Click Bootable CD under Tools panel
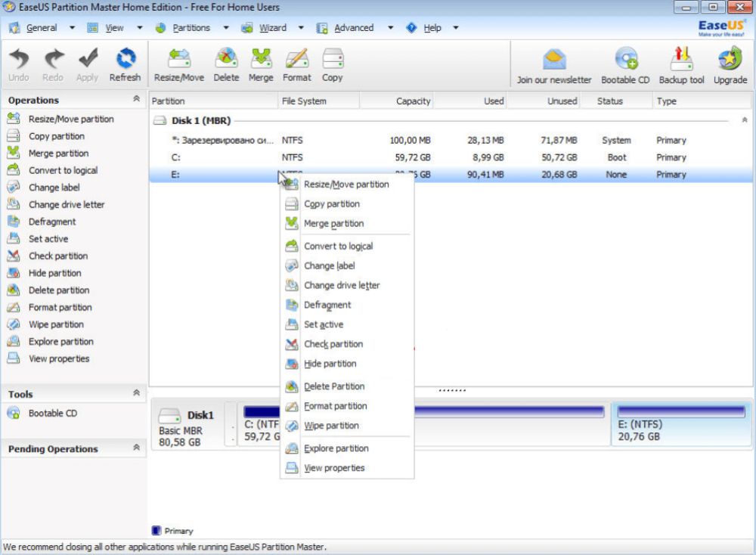This screenshot has width=756, height=555. 52,414
